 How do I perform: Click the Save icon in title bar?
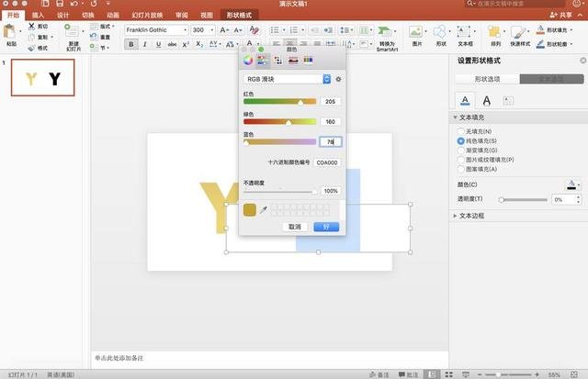(x=60, y=4)
